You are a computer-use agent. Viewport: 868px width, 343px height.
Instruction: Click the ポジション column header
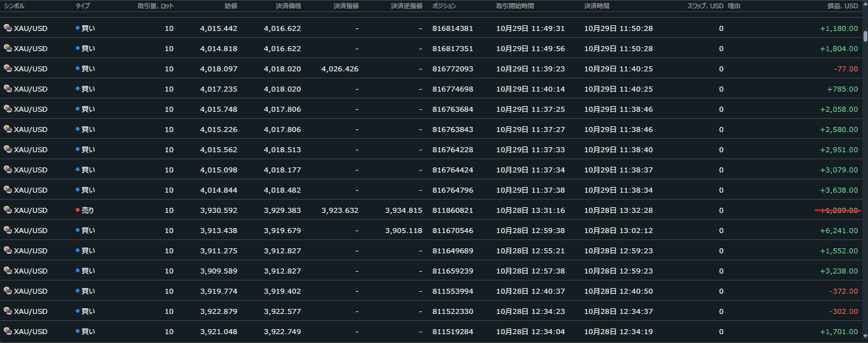coord(444,6)
